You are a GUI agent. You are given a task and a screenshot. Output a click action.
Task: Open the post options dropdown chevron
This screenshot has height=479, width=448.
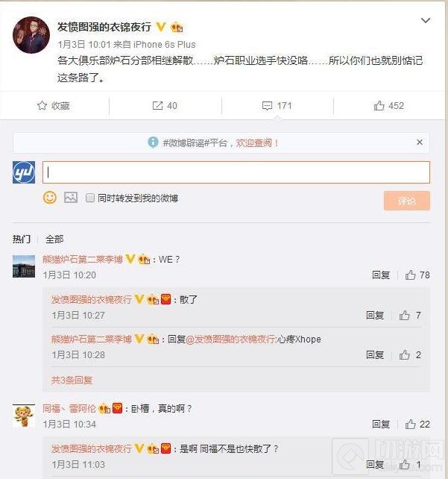[x=426, y=20]
